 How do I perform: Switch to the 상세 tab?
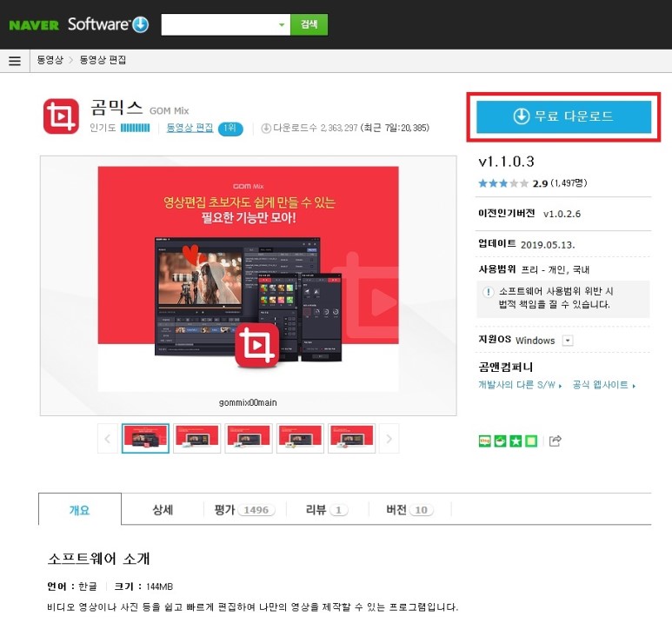tap(163, 509)
